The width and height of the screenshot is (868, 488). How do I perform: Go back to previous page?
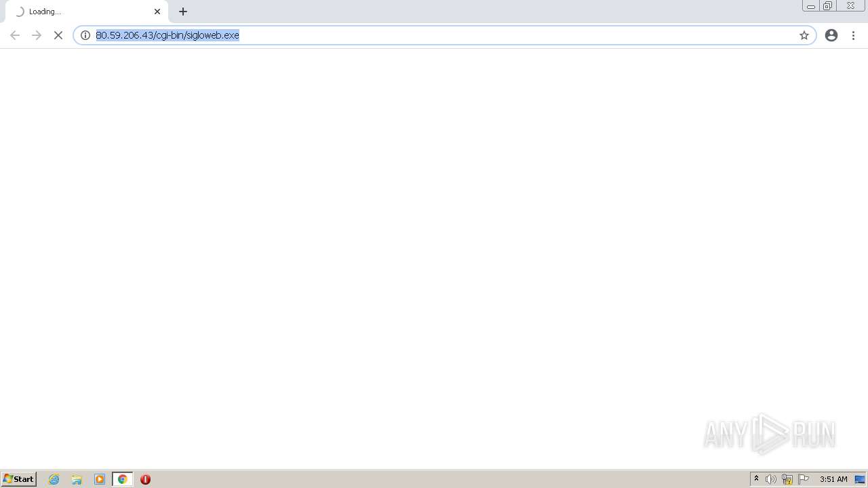15,35
